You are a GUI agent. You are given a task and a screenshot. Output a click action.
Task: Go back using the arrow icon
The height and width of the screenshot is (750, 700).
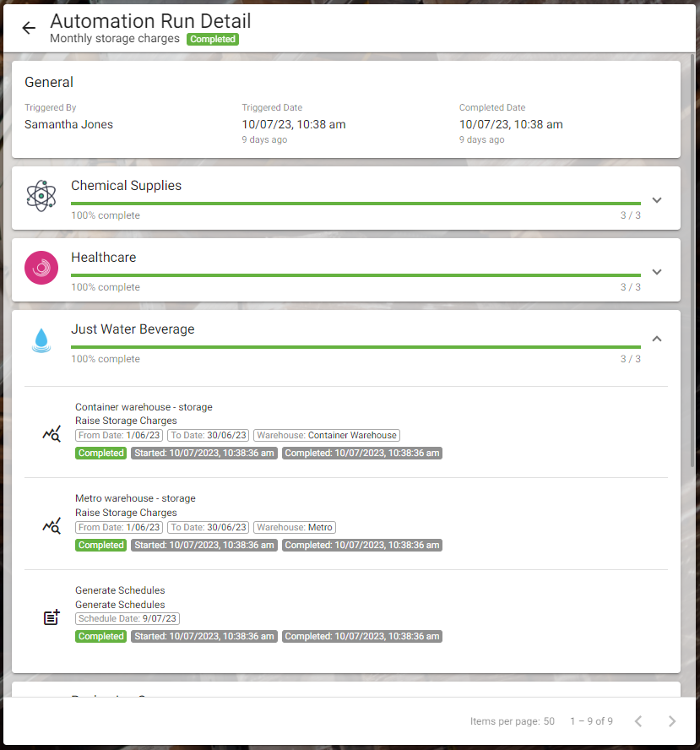tap(29, 28)
